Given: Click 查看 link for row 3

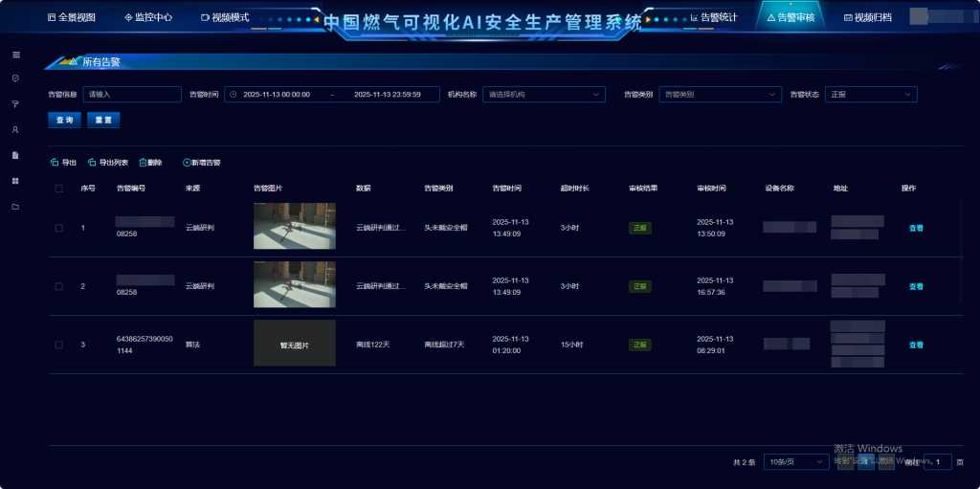Looking at the screenshot, I should click(x=916, y=345).
